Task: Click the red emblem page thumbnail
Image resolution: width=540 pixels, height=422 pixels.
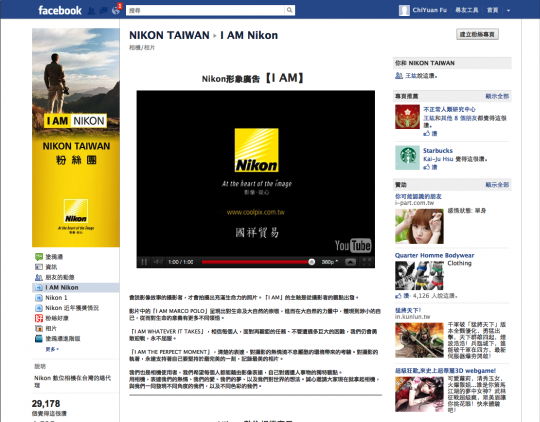Action: coord(407,117)
